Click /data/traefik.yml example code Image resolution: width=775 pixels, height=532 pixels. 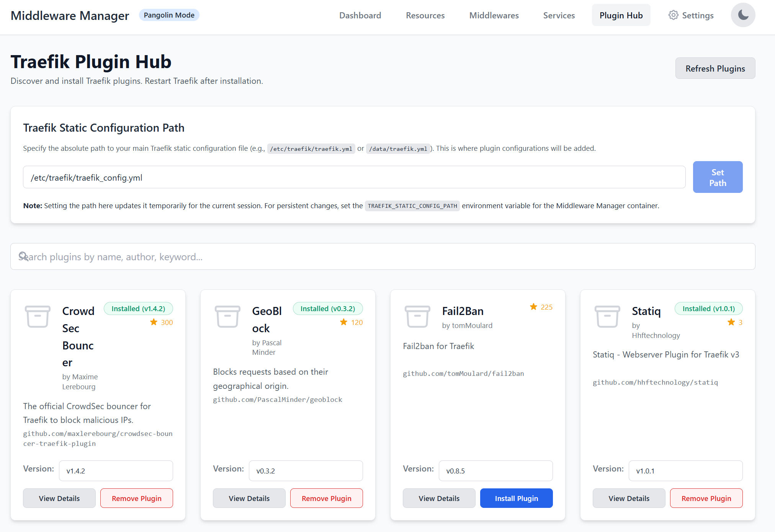[x=398, y=149]
